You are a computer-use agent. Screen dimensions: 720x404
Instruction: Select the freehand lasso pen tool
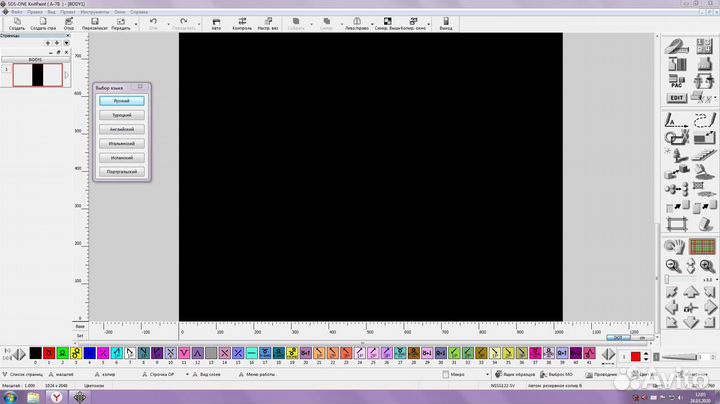tap(704, 120)
